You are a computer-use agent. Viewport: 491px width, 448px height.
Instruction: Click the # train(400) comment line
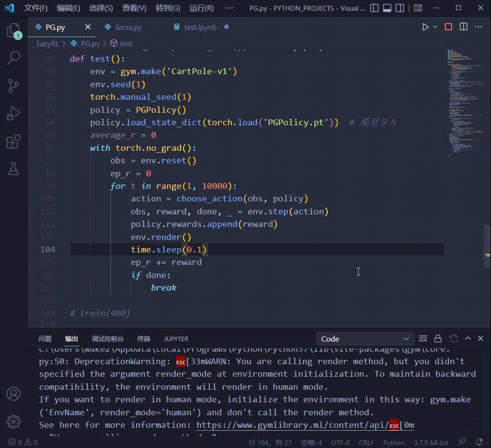(x=100, y=313)
